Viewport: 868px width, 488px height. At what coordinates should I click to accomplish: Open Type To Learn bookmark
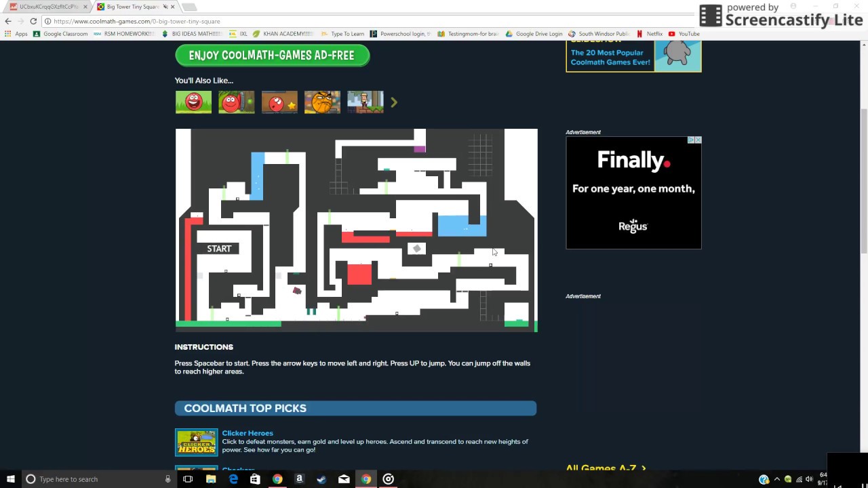click(x=342, y=34)
